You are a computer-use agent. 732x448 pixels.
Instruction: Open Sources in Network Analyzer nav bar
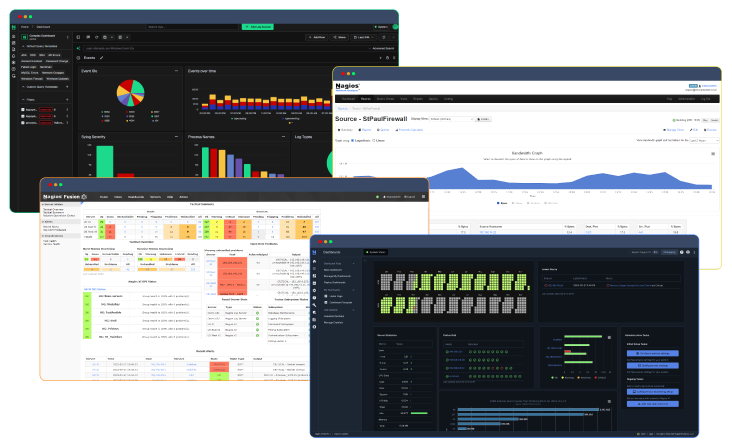[x=366, y=99]
